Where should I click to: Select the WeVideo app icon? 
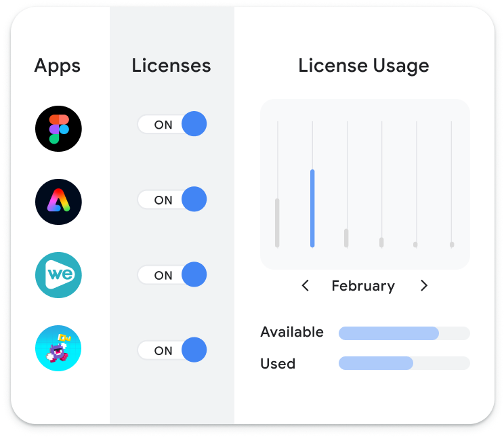click(x=58, y=275)
